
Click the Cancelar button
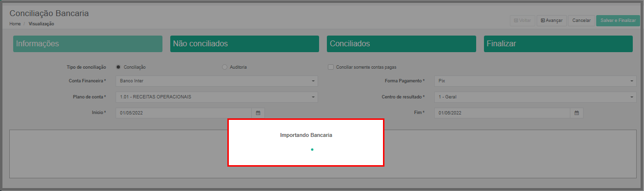[582, 20]
